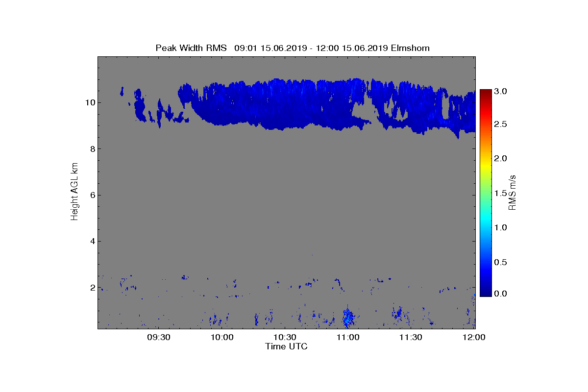Image resolution: width=588 pixels, height=392 pixels.
Task: Select the 'Height AGL km' axis label
Action: 74,192
